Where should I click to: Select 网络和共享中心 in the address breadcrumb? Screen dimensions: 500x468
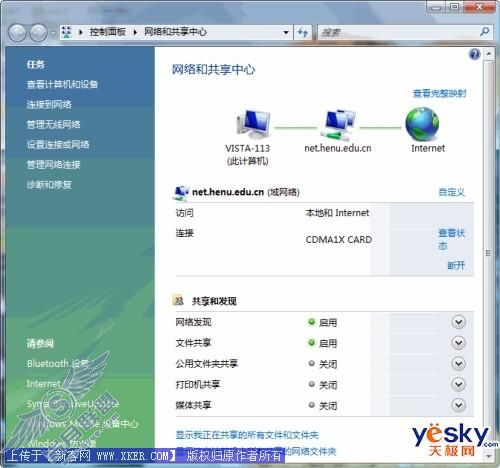pos(175,32)
